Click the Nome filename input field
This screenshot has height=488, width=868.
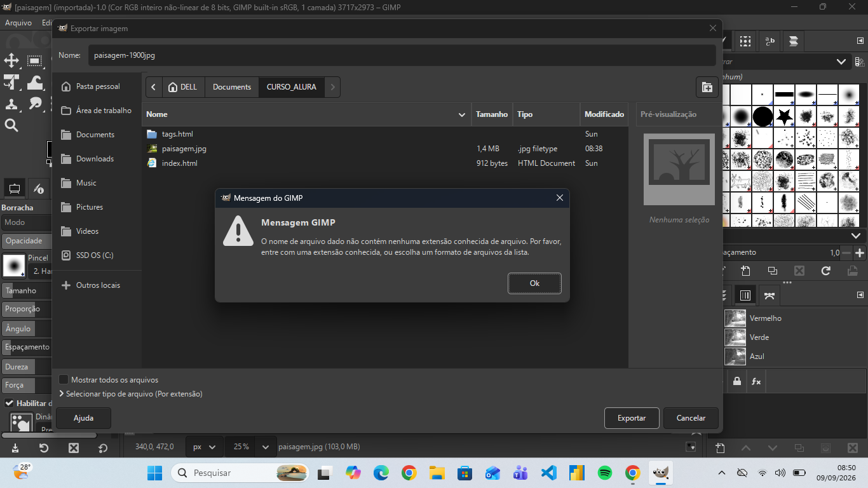pos(402,55)
